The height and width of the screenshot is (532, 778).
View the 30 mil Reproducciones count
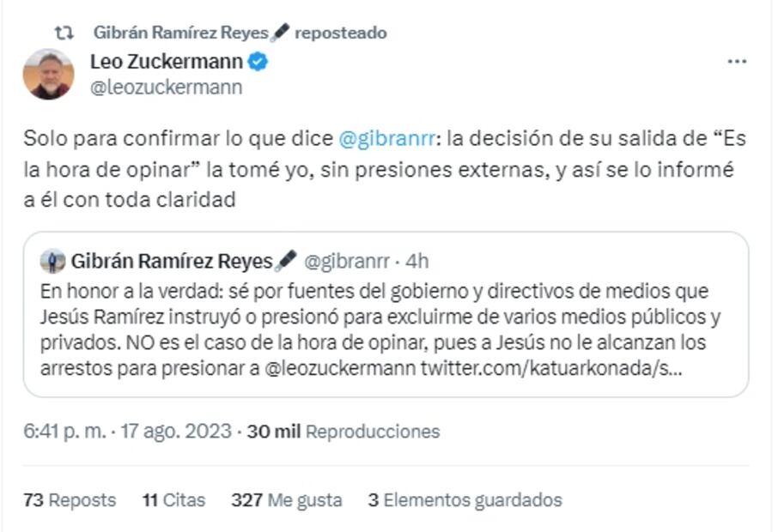pos(343,432)
